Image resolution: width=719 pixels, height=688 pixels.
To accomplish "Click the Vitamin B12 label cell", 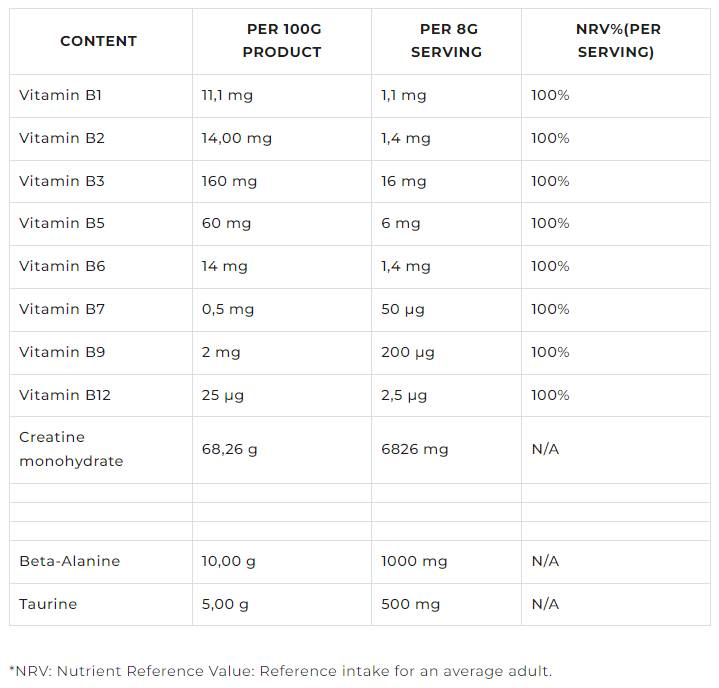I will coord(65,395).
